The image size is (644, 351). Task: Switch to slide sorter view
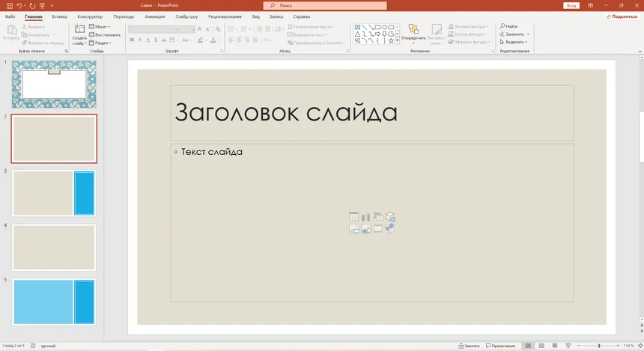click(541, 346)
